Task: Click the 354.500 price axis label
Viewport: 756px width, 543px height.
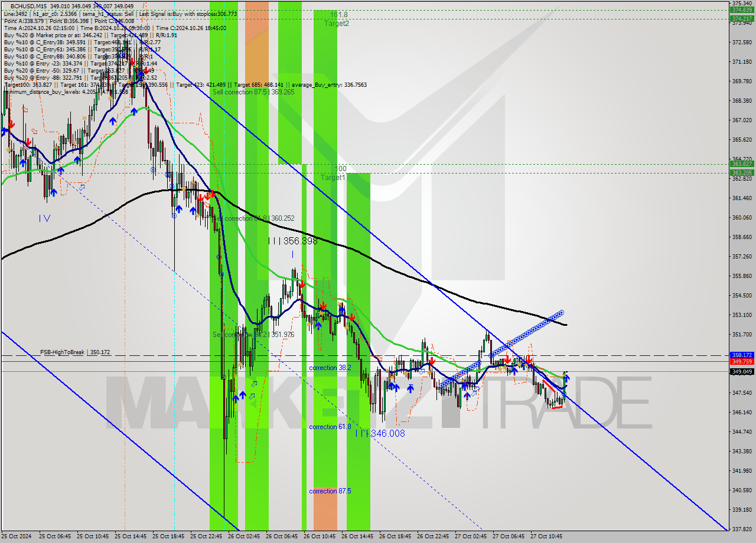Action: click(742, 296)
